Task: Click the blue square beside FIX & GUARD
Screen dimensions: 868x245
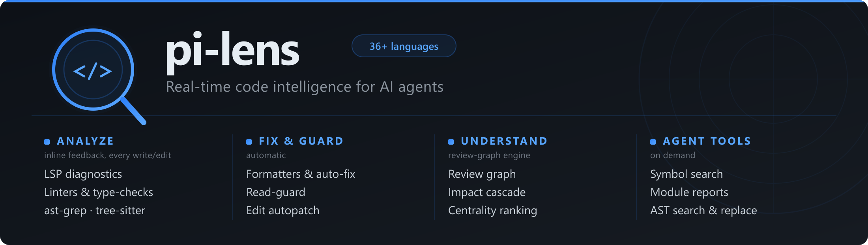Action: [249, 142]
